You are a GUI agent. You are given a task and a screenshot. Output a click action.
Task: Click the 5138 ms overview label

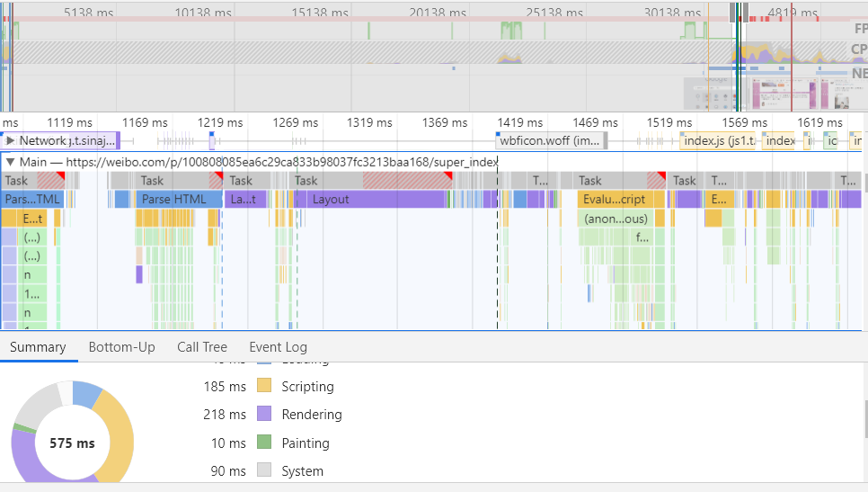pyautogui.click(x=89, y=12)
